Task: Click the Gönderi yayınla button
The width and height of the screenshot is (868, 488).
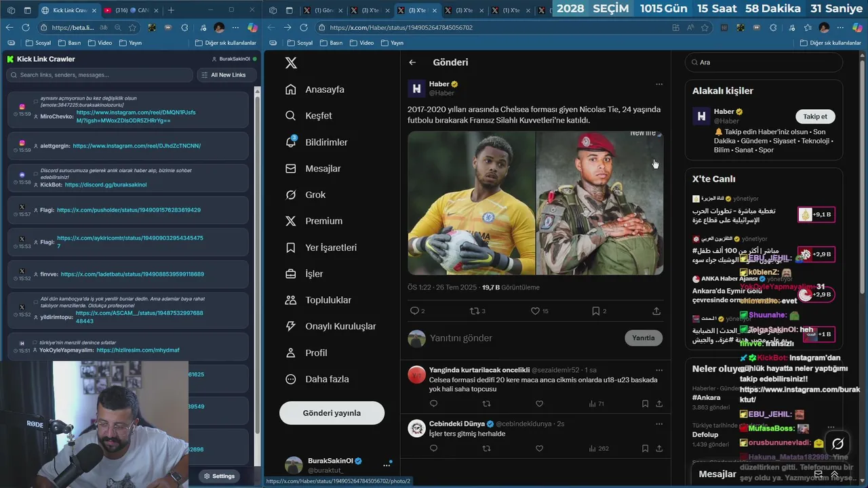Action: (x=332, y=413)
